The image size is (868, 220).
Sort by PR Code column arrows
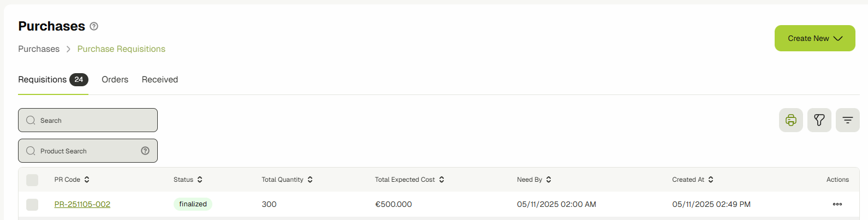point(87,180)
